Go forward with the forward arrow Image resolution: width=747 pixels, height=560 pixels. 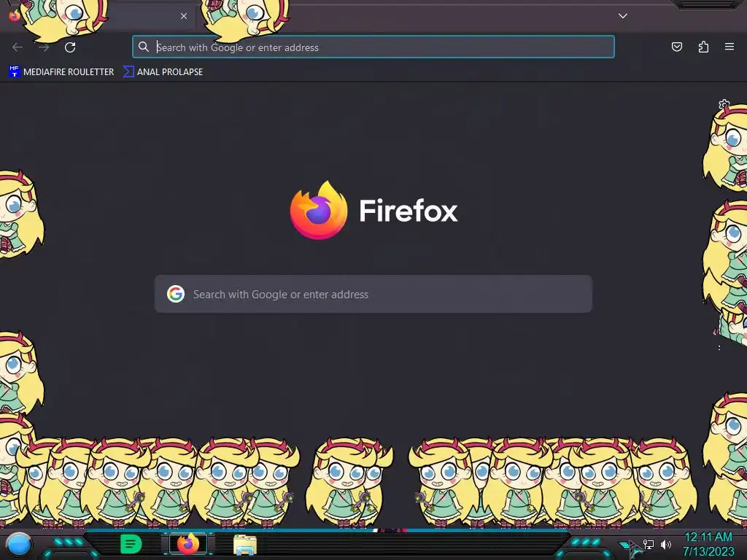tap(44, 47)
